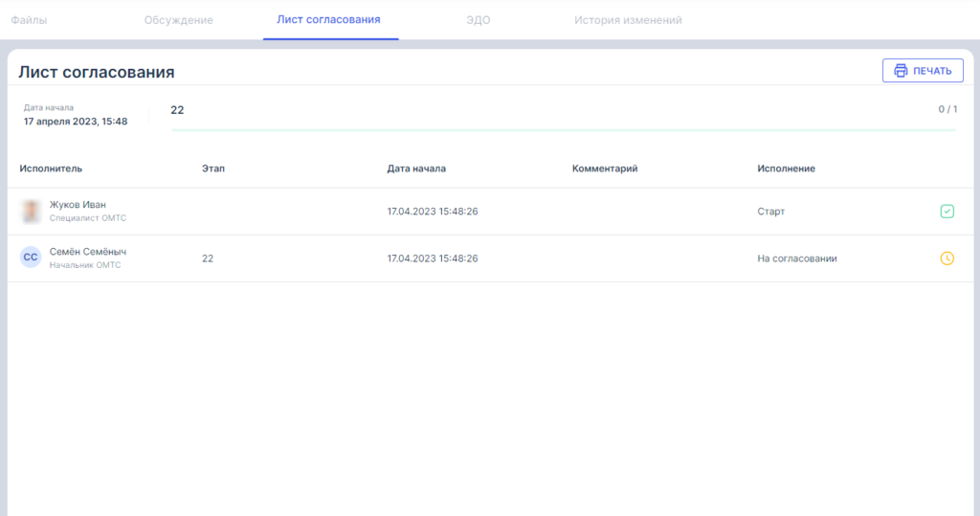
Task: Click the orange clock icon in Семён Семёныч row
Action: [x=947, y=258]
